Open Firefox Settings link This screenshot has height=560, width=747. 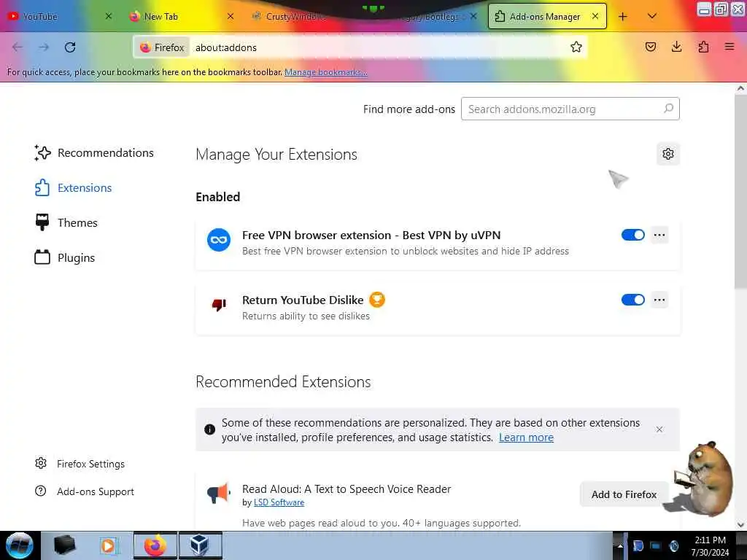pos(80,463)
